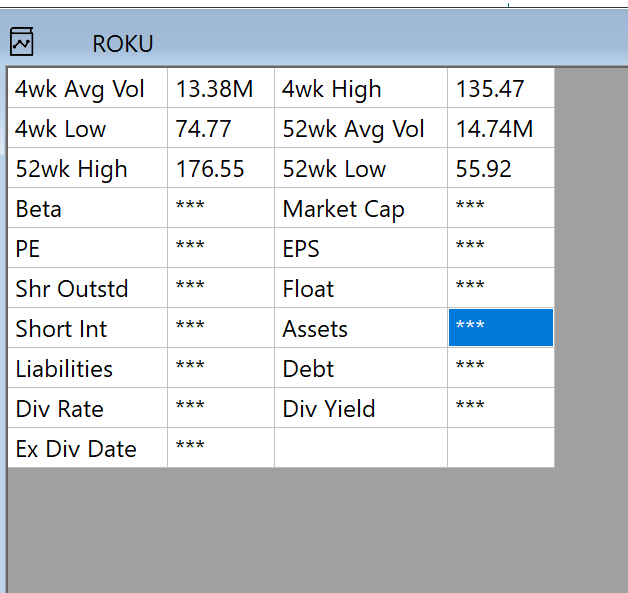Viewport: 628px width, 593px height.
Task: Click the PE label cell
Action: [x=87, y=249]
